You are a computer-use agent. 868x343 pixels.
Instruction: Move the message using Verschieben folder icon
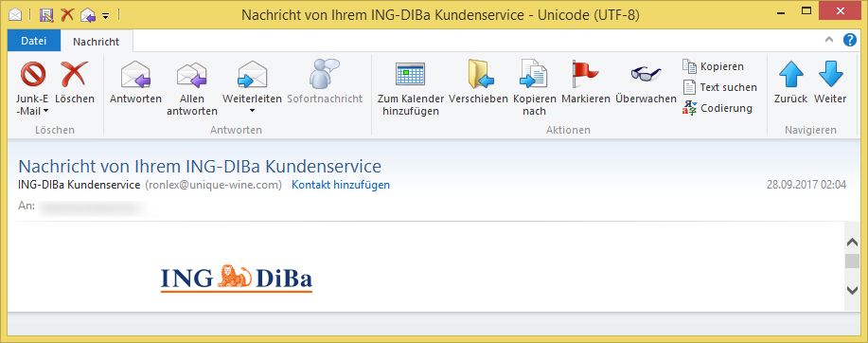pos(480,74)
